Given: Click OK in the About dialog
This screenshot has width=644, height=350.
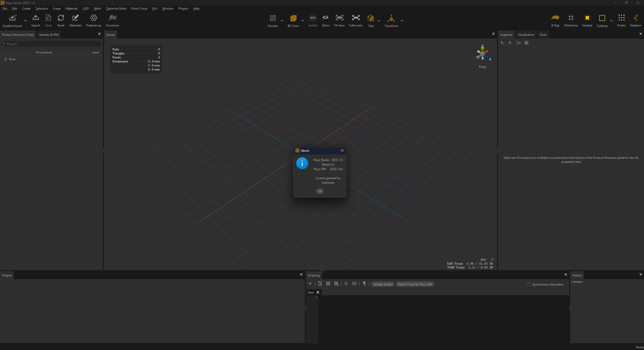Looking at the screenshot, I should tap(320, 191).
